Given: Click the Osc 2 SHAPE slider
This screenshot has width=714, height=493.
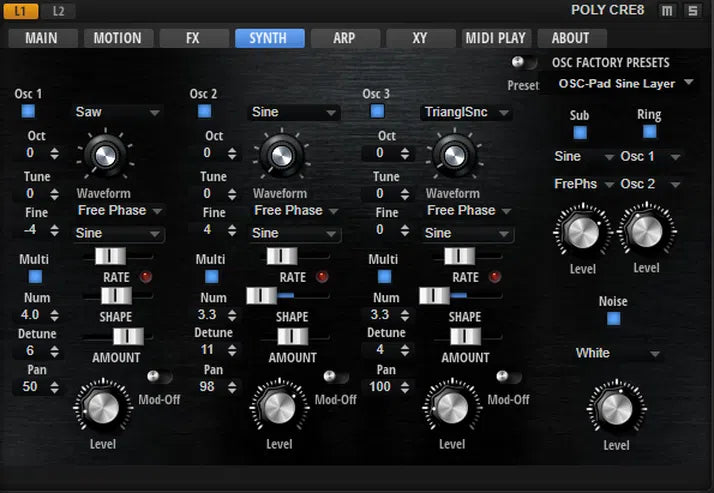Looking at the screenshot, I should (290, 296).
